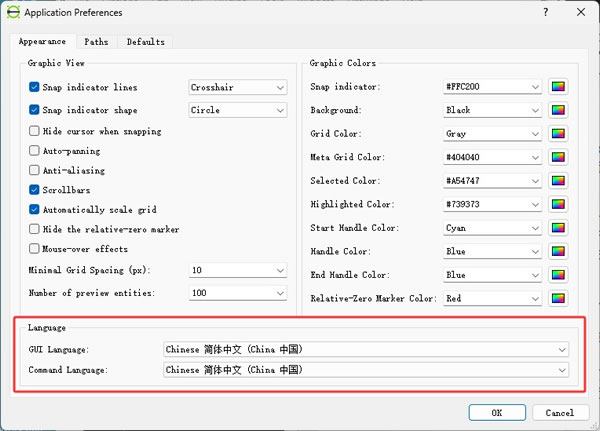Cancel the preferences dialog

(x=560, y=413)
